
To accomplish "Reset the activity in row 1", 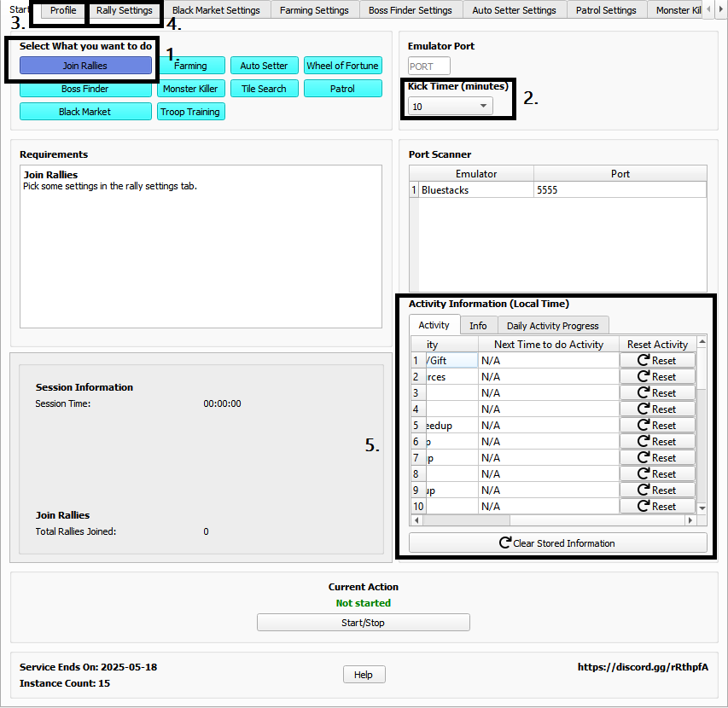I will [656, 361].
